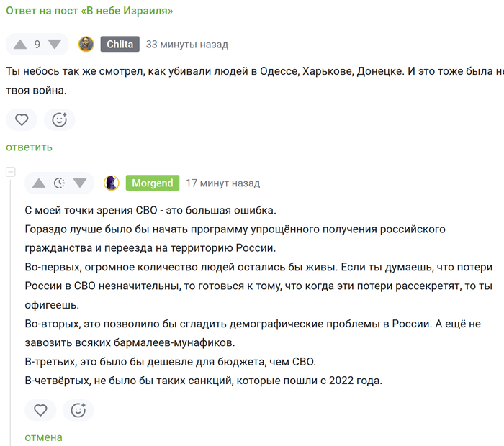Collapse the reply thread with the minus box

(x=11, y=172)
